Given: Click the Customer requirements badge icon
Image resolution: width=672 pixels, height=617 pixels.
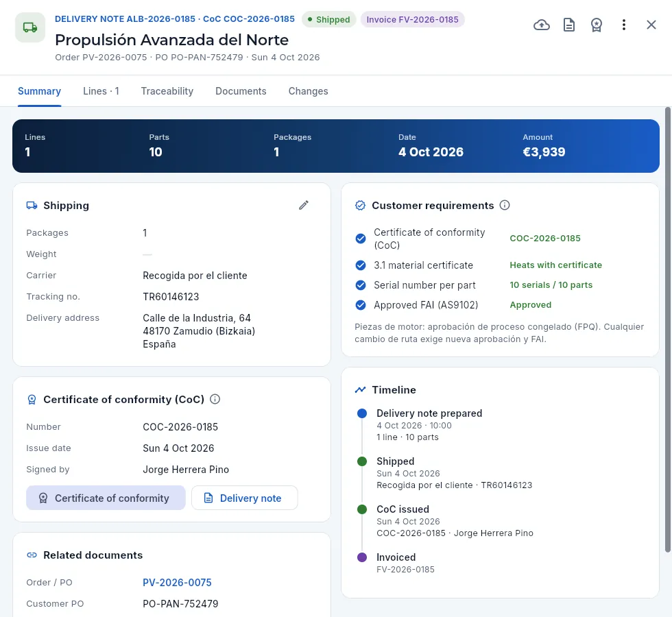Looking at the screenshot, I should pos(361,205).
